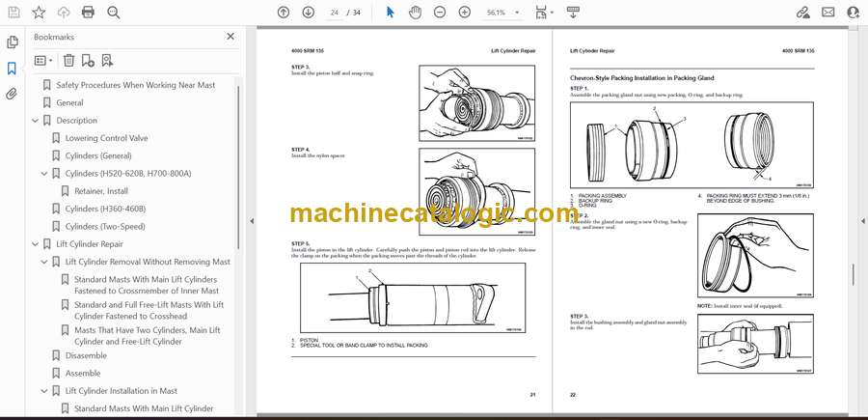Screen dimensions: 868x420
Task: Collapse Lift Cylinder Removal Without Removing Mast
Action: [44, 262]
